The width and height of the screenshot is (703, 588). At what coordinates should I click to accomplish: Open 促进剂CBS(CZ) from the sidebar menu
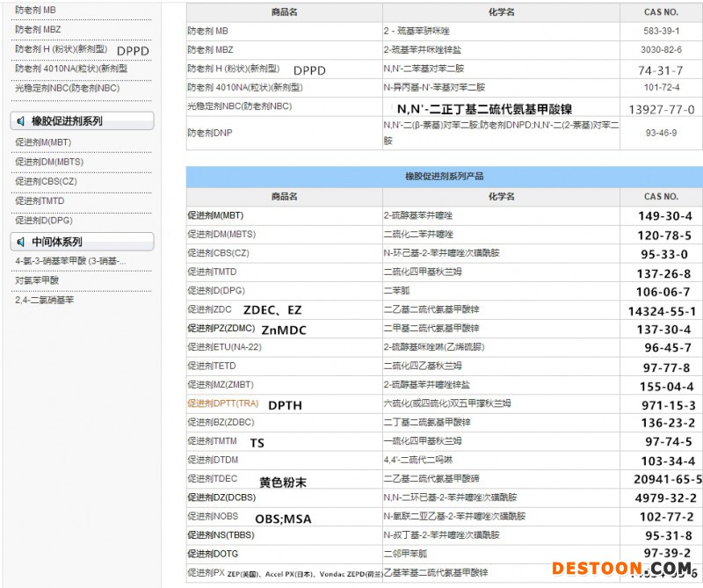(x=46, y=181)
